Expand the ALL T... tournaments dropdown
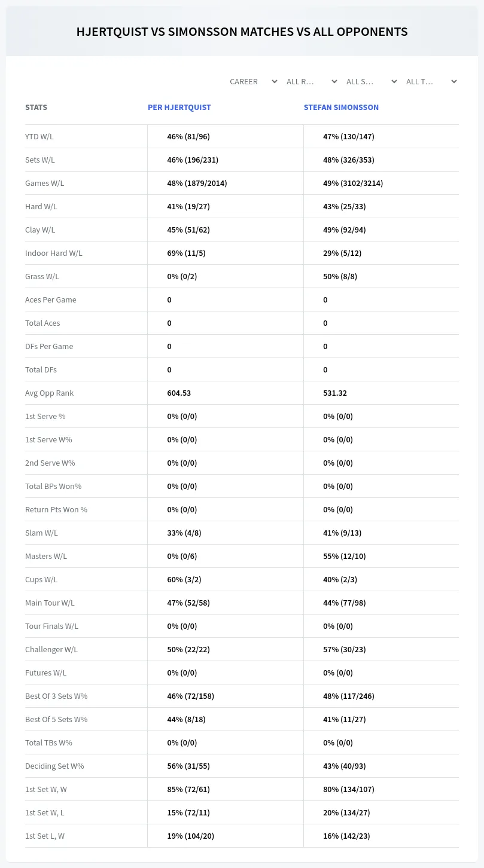 click(430, 81)
